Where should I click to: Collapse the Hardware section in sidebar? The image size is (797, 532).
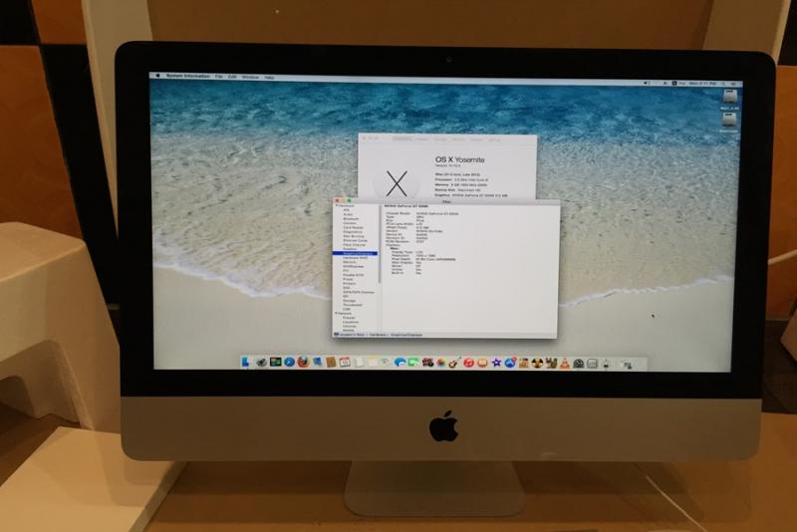[337, 206]
